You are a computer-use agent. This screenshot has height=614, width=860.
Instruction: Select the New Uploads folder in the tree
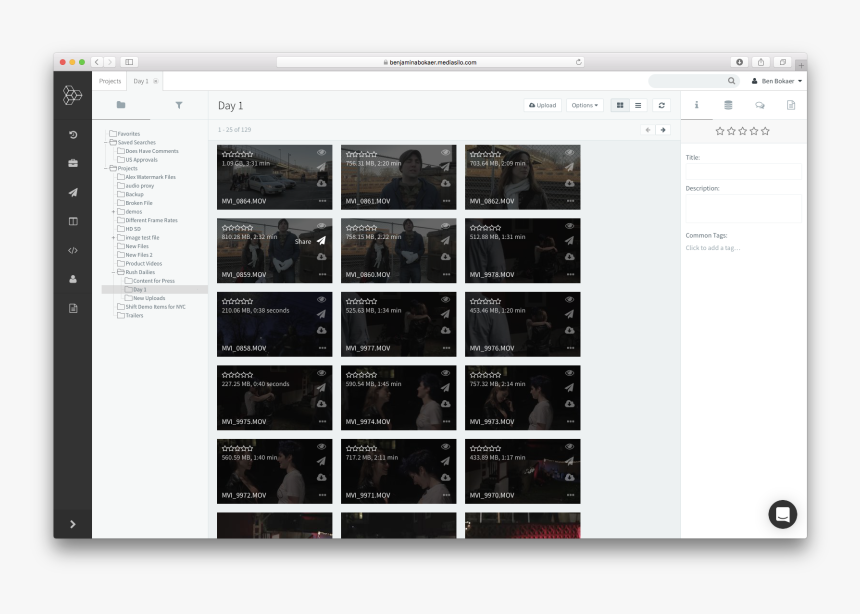[x=147, y=298]
